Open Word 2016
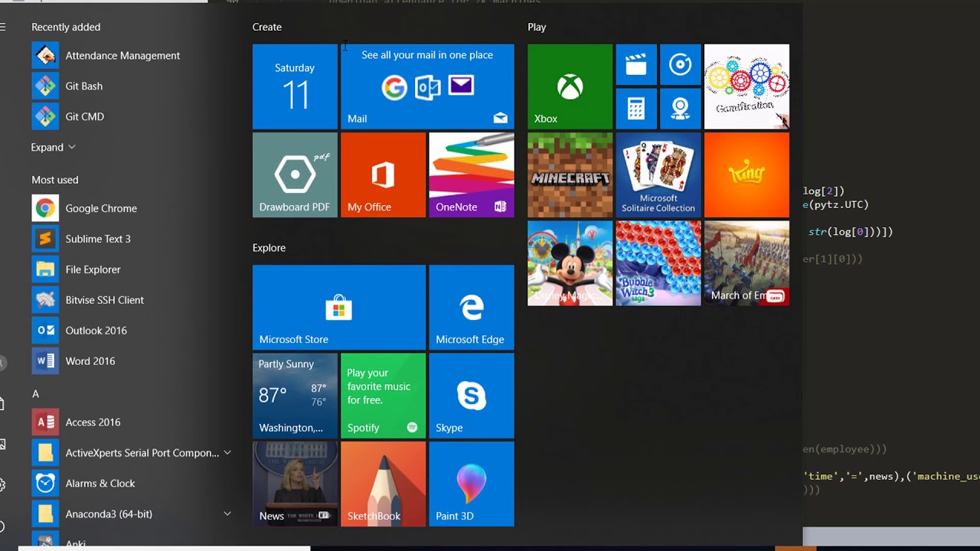Screen dimensions: 980x551 (x=130, y=361)
